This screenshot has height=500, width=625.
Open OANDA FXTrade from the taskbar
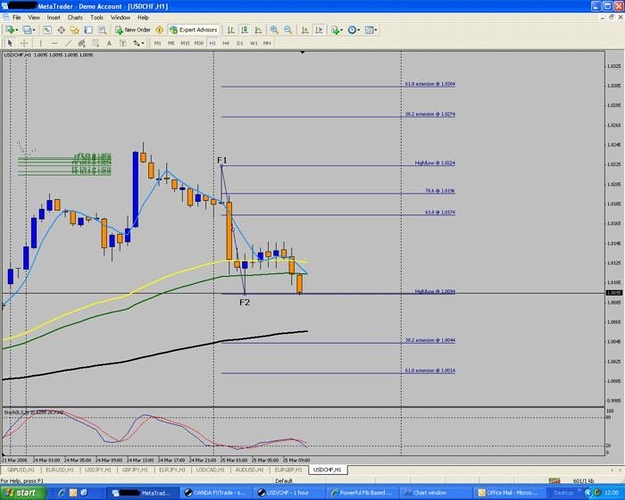click(216, 493)
